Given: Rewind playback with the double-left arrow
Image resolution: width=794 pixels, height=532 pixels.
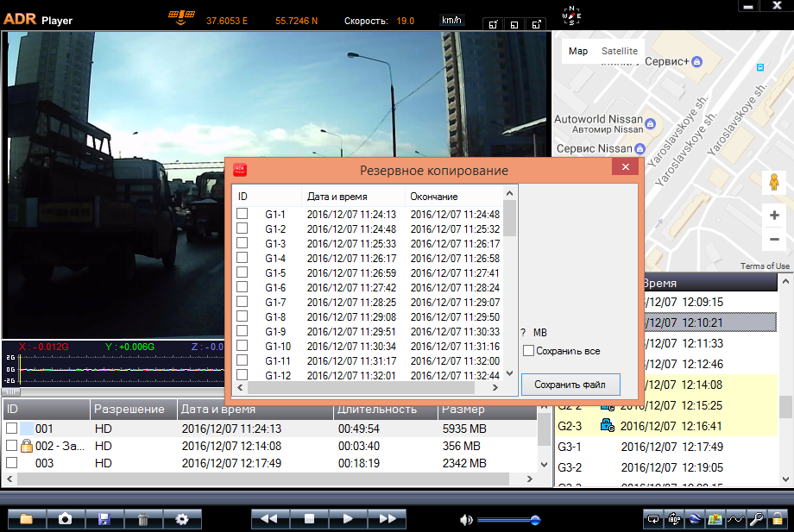Looking at the screenshot, I should pos(270,519).
